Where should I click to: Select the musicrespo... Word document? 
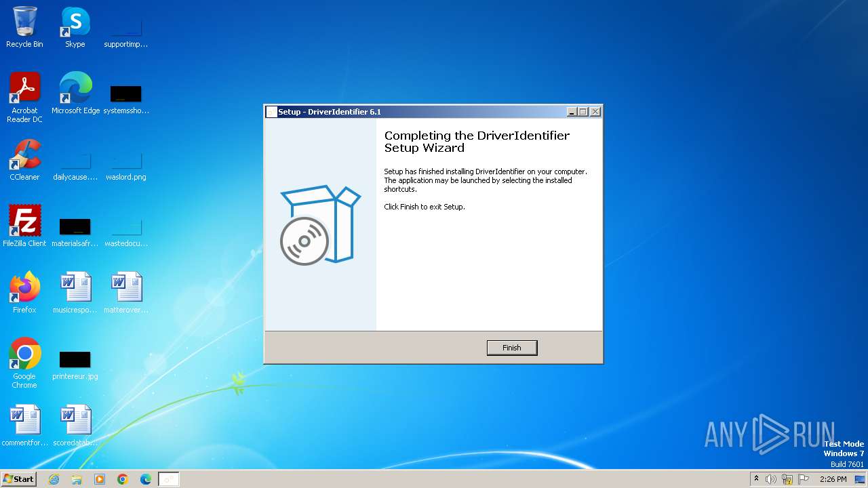(75, 293)
